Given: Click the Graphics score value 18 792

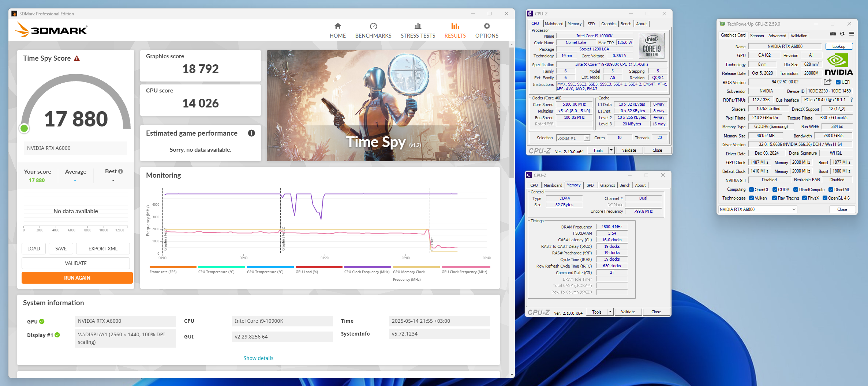Looking at the screenshot, I should pyautogui.click(x=201, y=69).
